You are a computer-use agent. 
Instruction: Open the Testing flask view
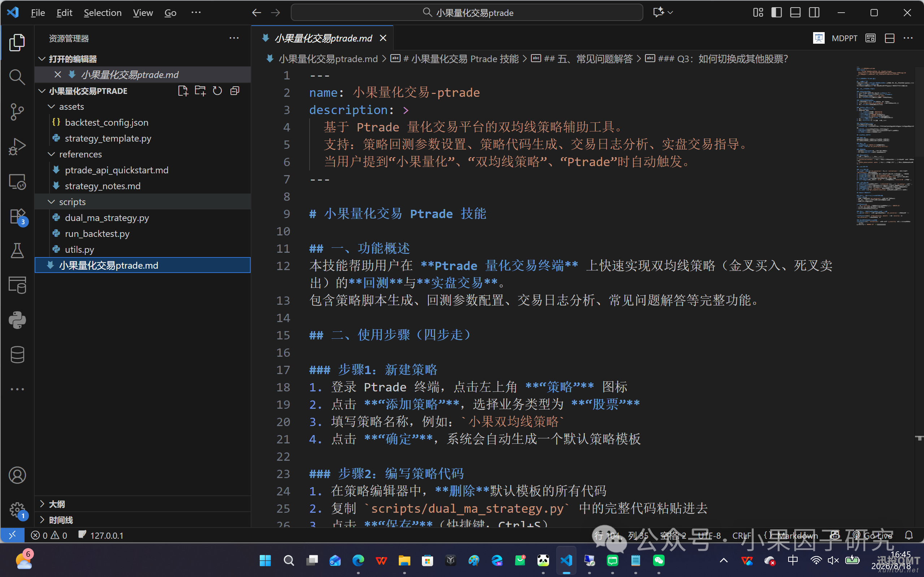[17, 251]
